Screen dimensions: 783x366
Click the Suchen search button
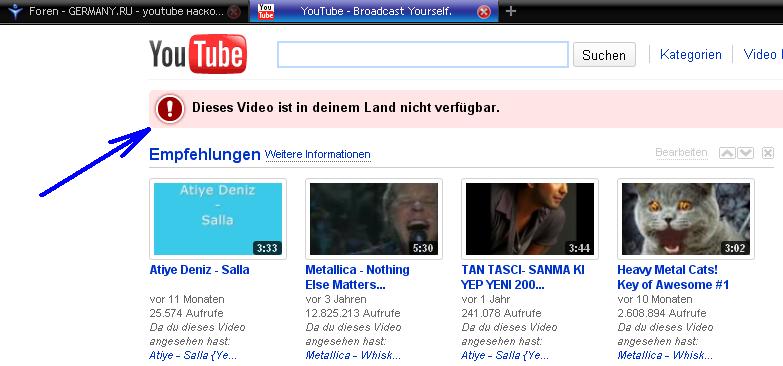[604, 54]
